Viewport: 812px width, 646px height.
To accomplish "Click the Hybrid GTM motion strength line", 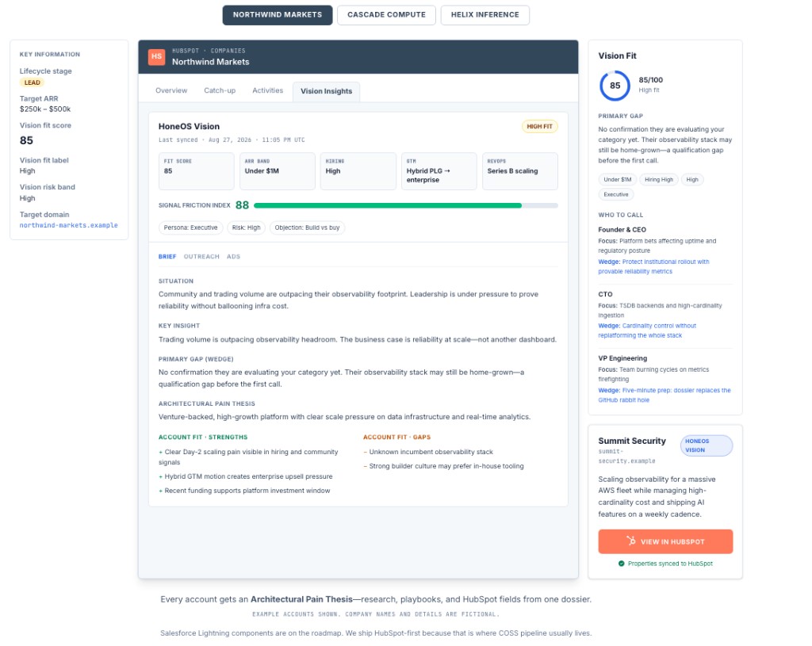I will (x=246, y=476).
